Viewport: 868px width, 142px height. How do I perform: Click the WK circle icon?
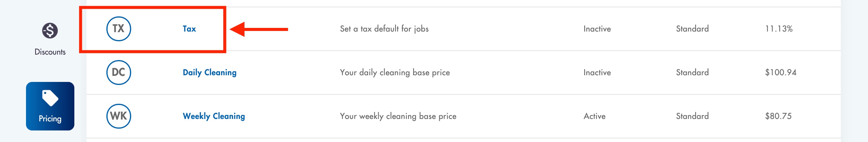(x=118, y=116)
